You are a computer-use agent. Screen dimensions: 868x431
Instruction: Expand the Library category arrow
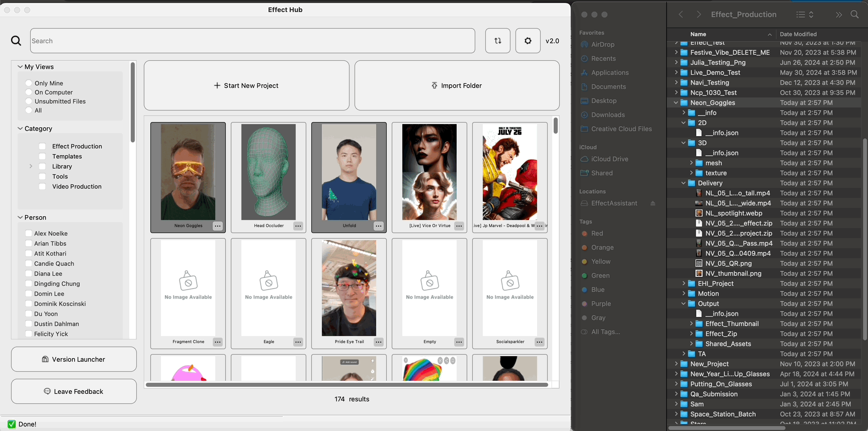coord(31,166)
